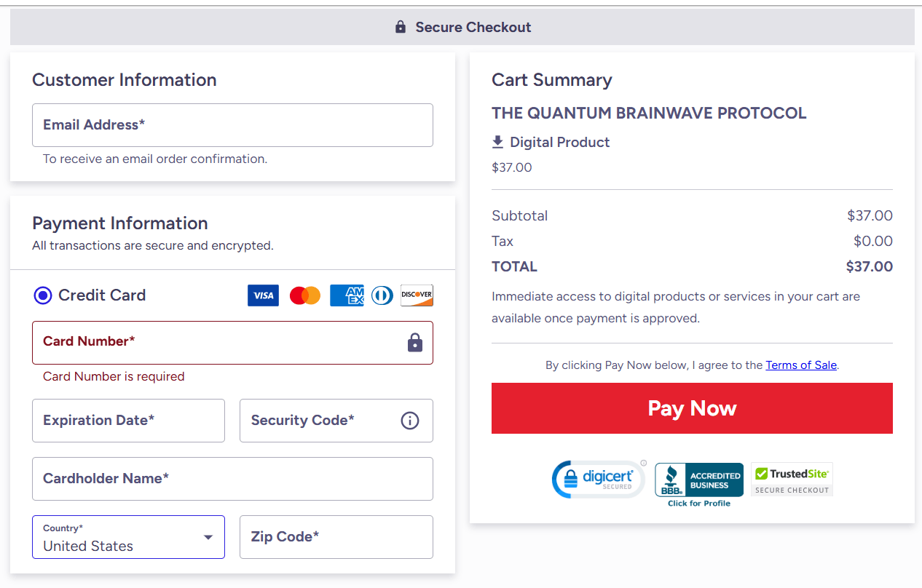This screenshot has height=588, width=922.
Task: Click for Profile under BBB badge
Action: click(698, 501)
